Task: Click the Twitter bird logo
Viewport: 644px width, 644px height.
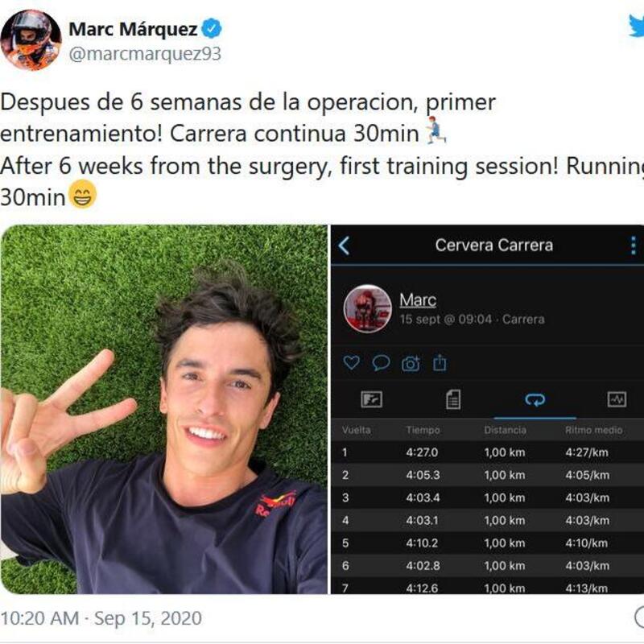Action: click(637, 26)
